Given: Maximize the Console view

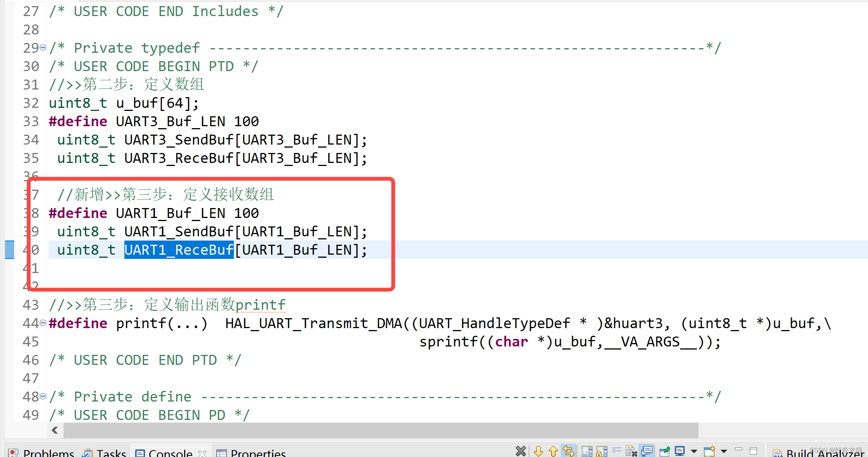Looking at the screenshot, I should [x=753, y=450].
